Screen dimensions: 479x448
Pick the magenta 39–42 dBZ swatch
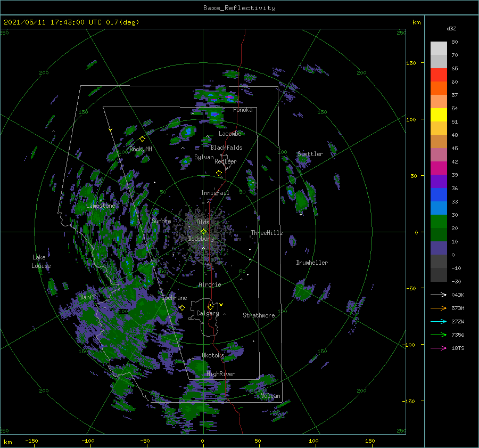[439, 168]
